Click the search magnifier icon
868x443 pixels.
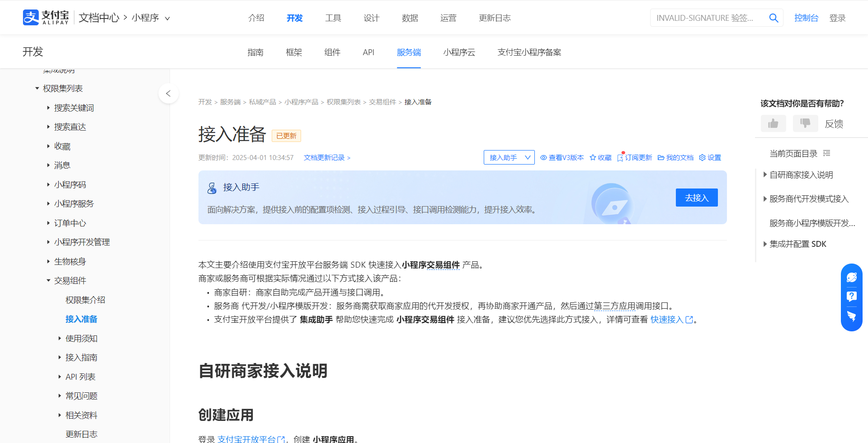(774, 18)
